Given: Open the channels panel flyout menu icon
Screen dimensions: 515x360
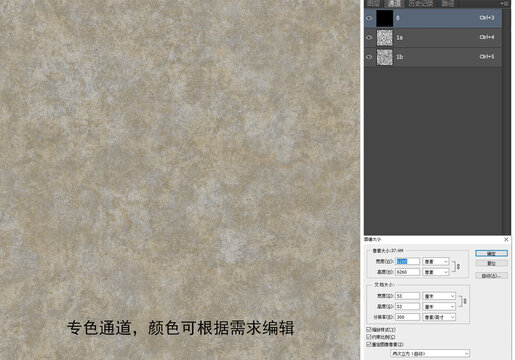Looking at the screenshot, I should click(x=505, y=3).
